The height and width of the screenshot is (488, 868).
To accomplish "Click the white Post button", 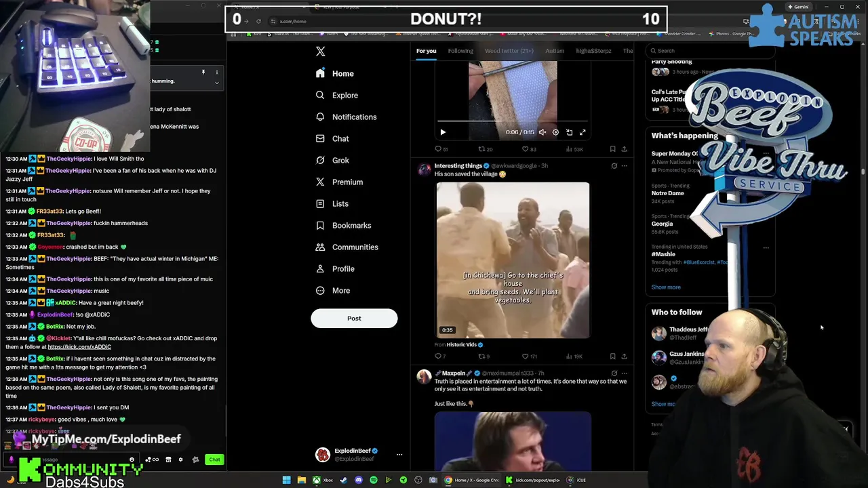I will click(354, 319).
